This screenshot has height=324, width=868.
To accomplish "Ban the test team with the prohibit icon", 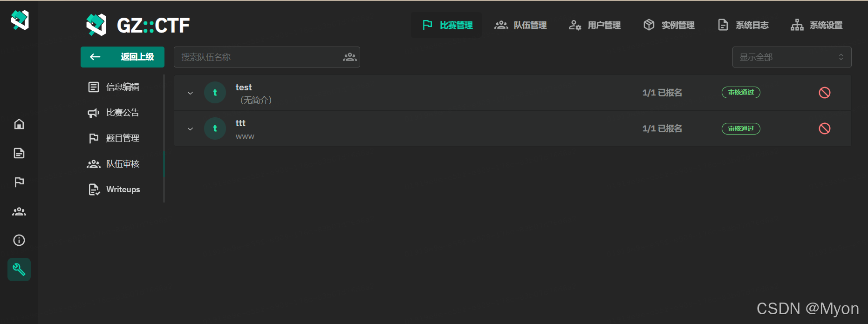I will 825,93.
